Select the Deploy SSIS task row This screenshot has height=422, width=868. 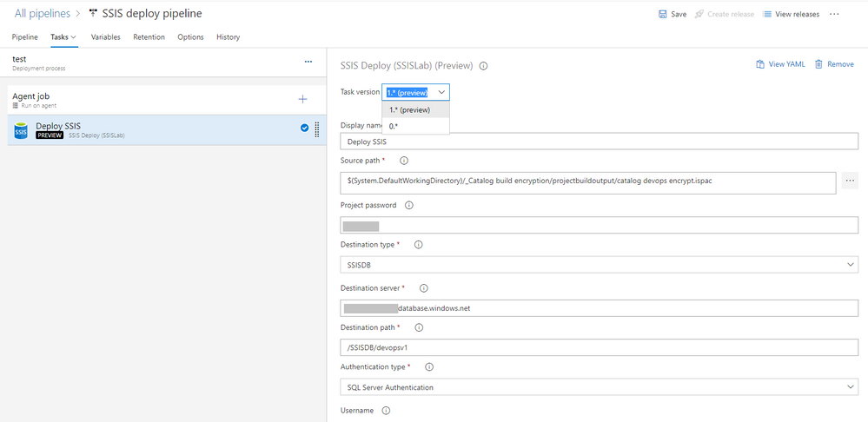coord(167,130)
